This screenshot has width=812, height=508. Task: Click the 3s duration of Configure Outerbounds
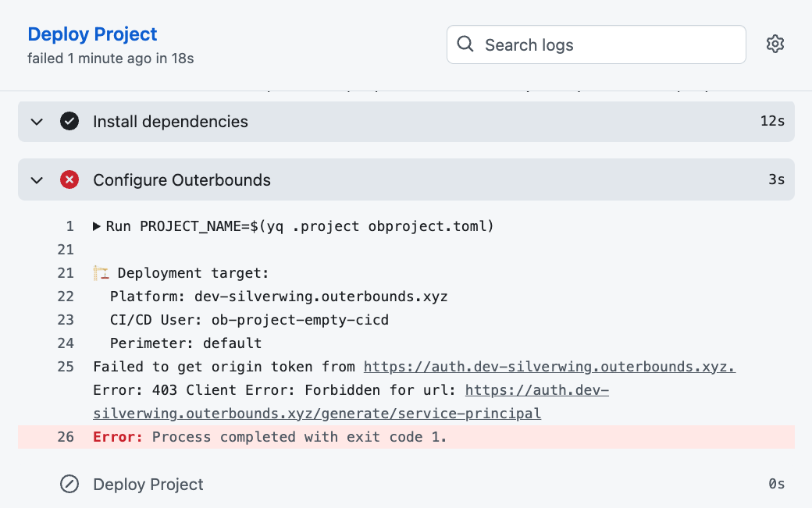776,179
